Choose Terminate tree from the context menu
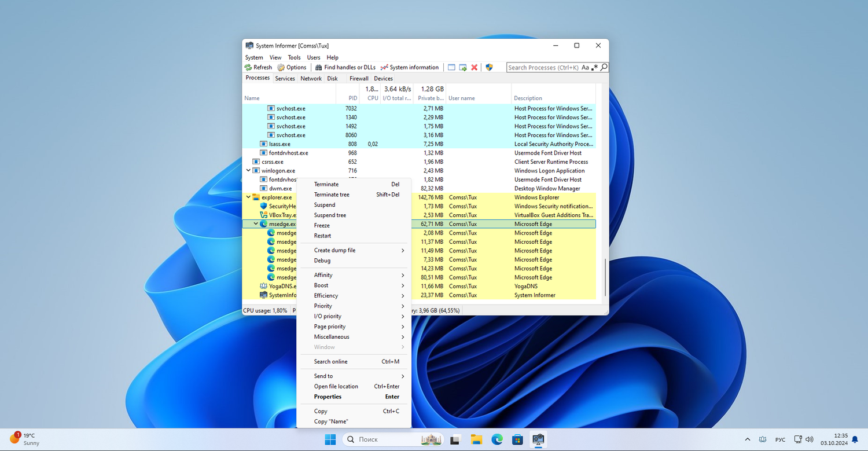 tap(354, 195)
